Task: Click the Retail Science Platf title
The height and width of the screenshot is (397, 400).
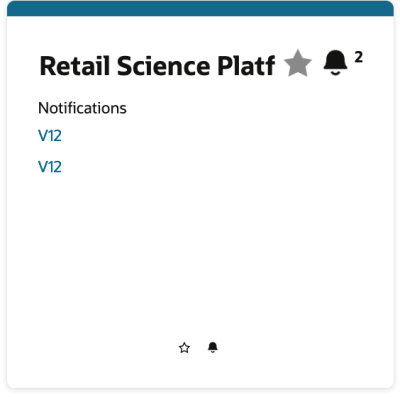Action: [157, 65]
